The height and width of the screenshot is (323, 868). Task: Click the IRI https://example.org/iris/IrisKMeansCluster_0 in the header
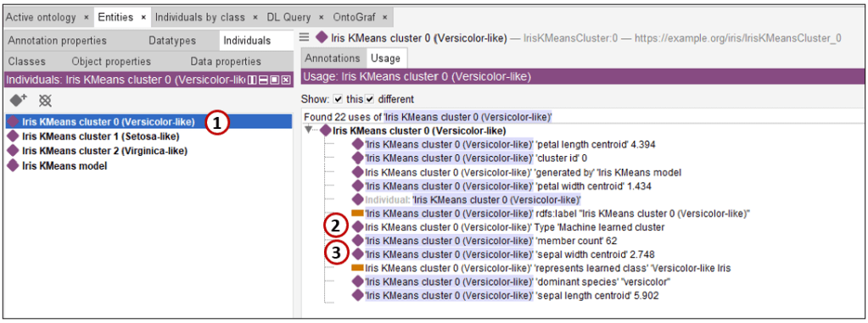[738, 37]
